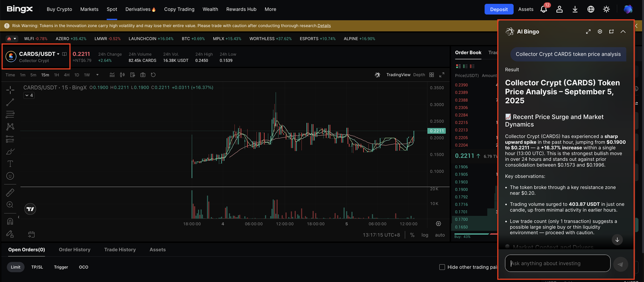The height and width of the screenshot is (282, 644).
Task: Select the ruler measure tool
Action: click(x=10, y=192)
